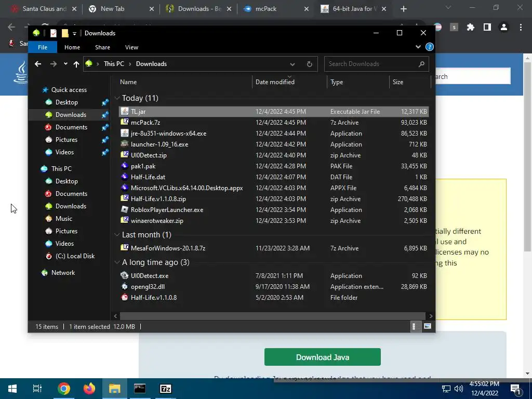Select Network in navigation pane

point(63,273)
